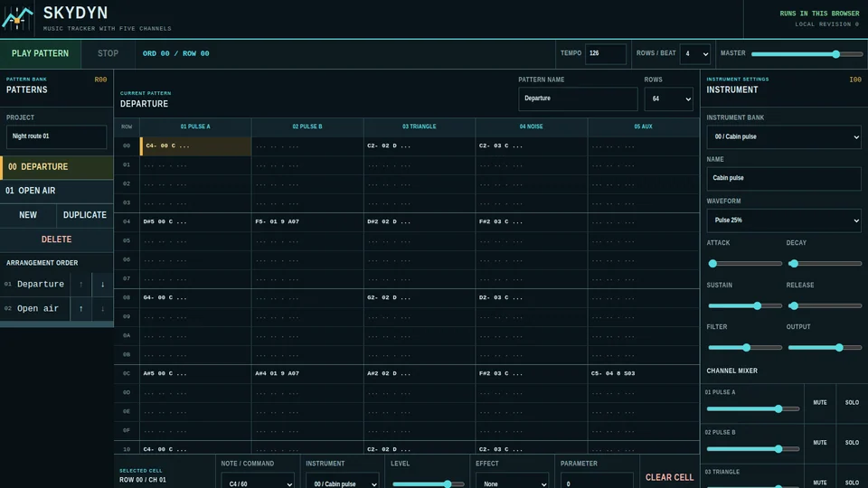
Task: Duplicate the current pattern
Action: [x=85, y=215]
